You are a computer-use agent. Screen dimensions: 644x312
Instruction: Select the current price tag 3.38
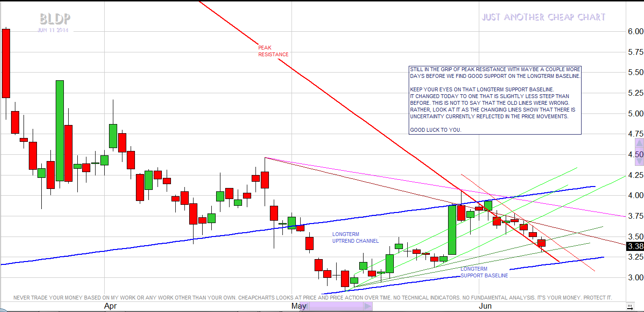click(x=635, y=246)
